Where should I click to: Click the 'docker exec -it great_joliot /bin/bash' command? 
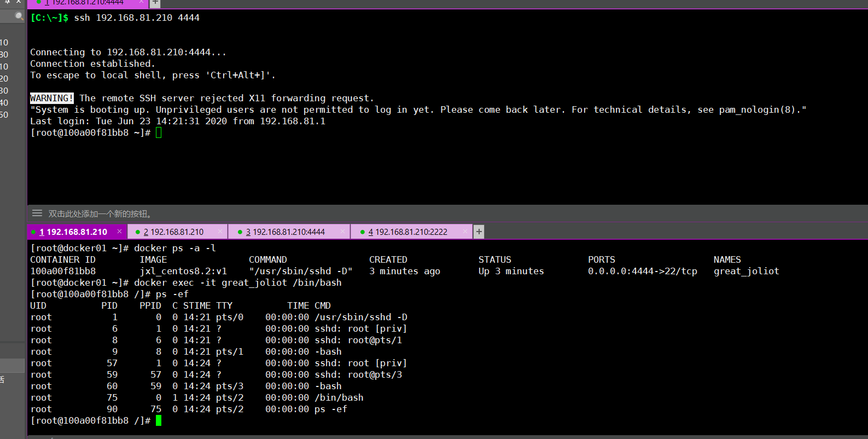pyautogui.click(x=238, y=282)
